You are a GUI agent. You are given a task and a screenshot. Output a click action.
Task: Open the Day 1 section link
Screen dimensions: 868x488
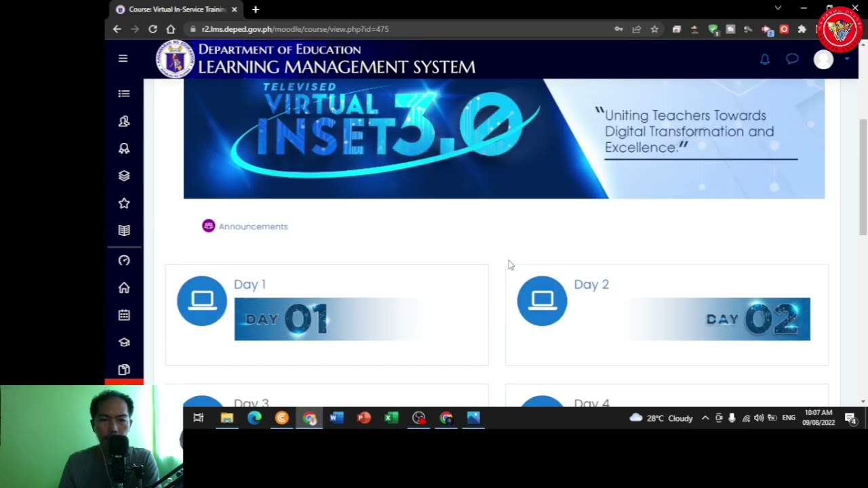click(x=250, y=285)
